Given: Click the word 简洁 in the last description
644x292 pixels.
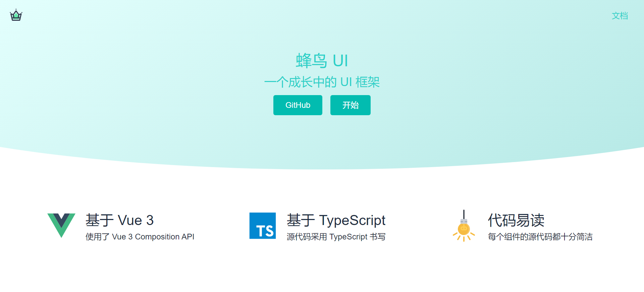Looking at the screenshot, I should [584, 237].
